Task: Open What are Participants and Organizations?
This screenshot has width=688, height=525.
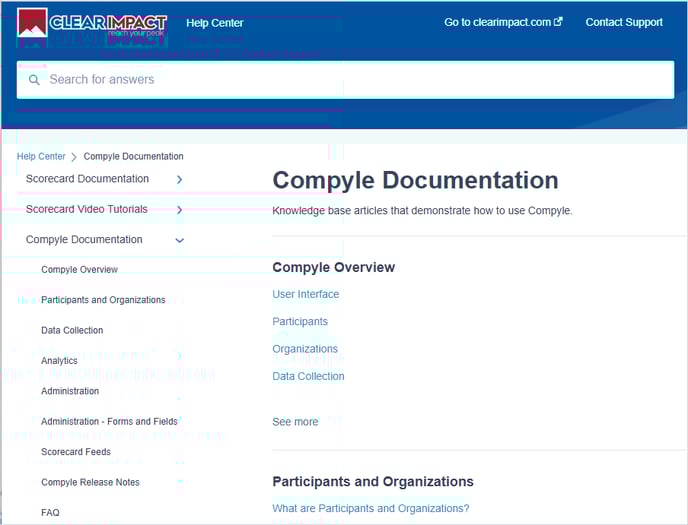Action: 371,508
